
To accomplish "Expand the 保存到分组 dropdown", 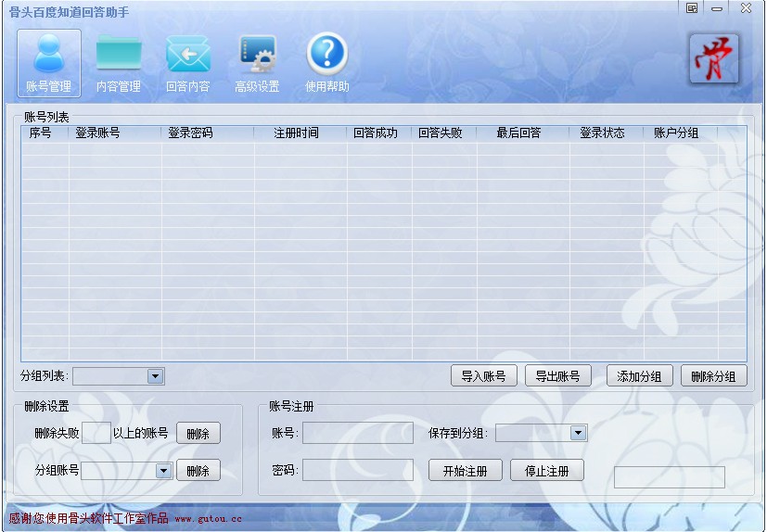I will click(578, 433).
